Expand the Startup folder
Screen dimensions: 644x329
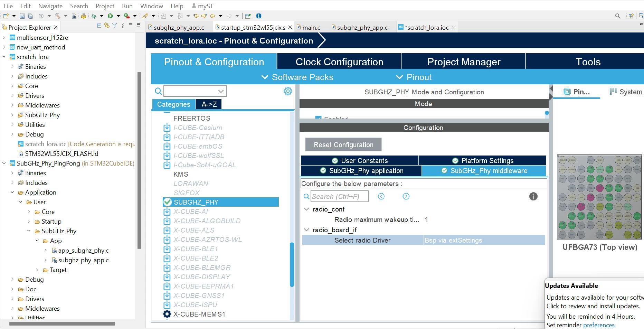[29, 221]
